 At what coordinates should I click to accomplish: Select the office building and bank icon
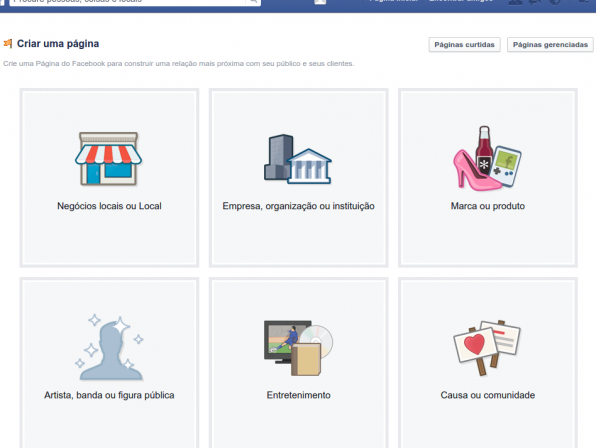pos(298,159)
